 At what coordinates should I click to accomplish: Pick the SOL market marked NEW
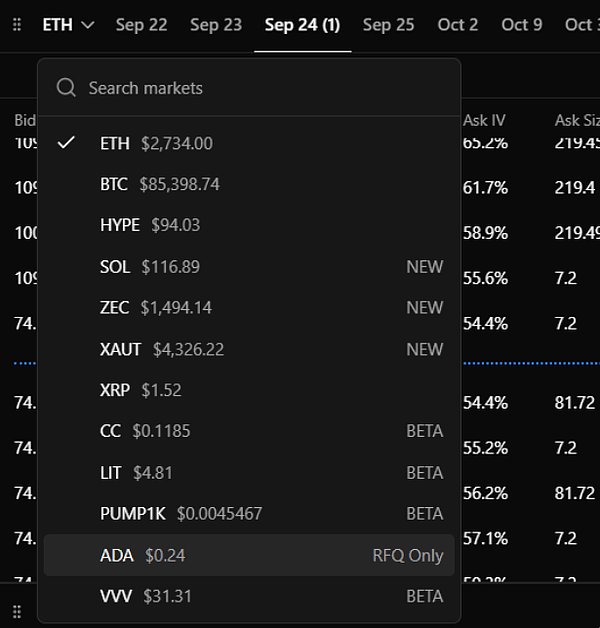pos(249,267)
